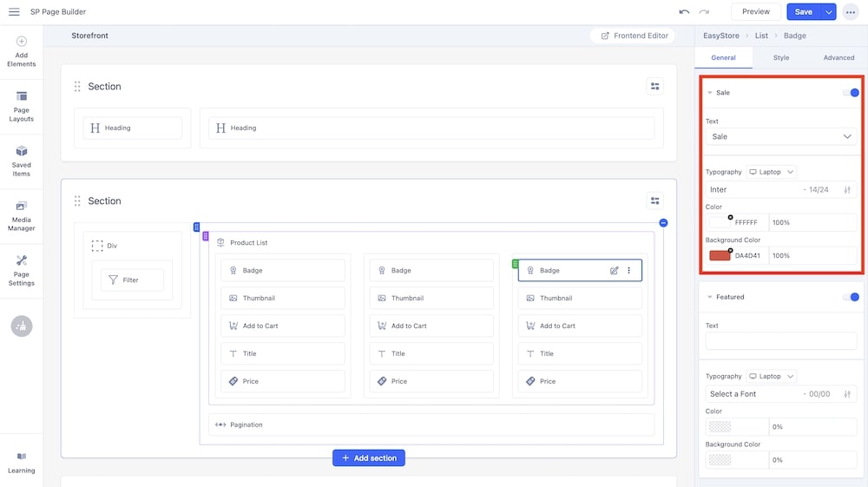Toggle the Sale badge switch
868x487 pixels.
pos(851,92)
